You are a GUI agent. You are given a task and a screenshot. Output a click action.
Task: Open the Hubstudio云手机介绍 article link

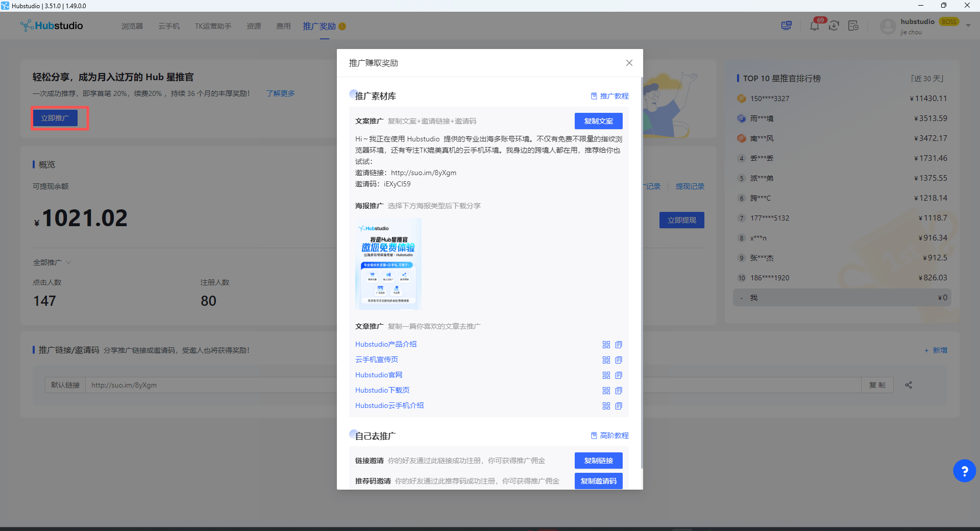(389, 405)
